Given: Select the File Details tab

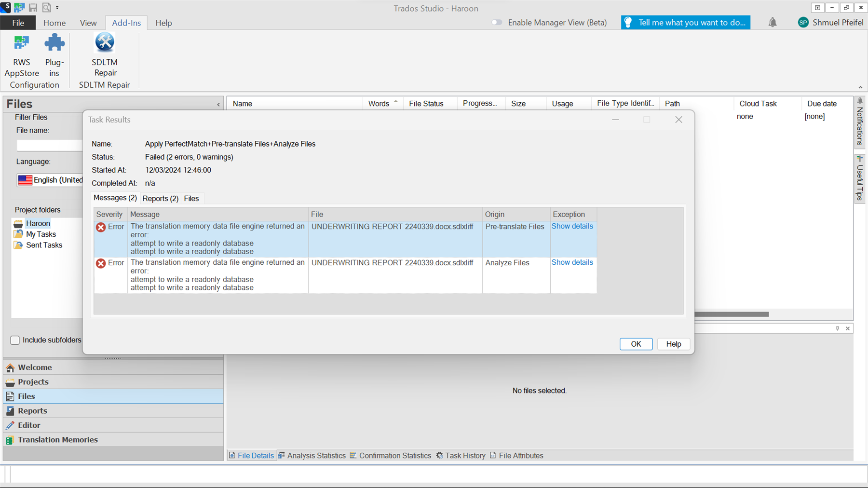Looking at the screenshot, I should click(x=251, y=455).
